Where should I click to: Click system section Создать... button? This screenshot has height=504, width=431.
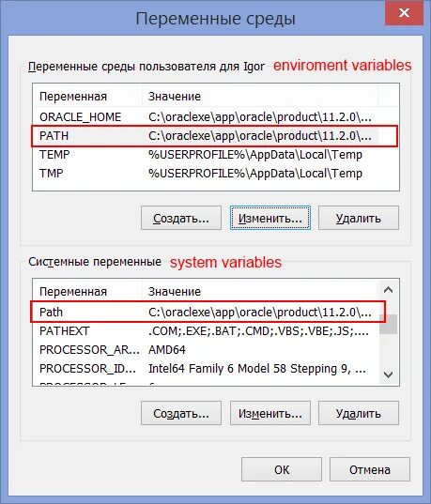[x=181, y=413]
